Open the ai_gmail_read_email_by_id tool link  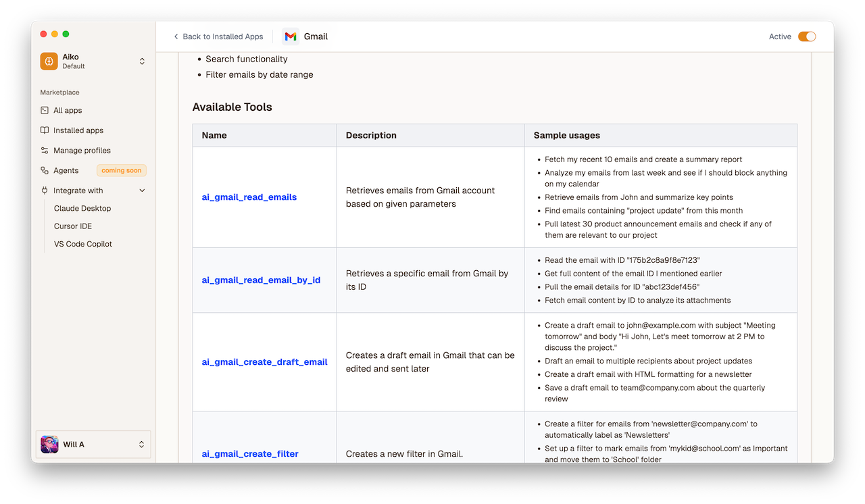(261, 280)
